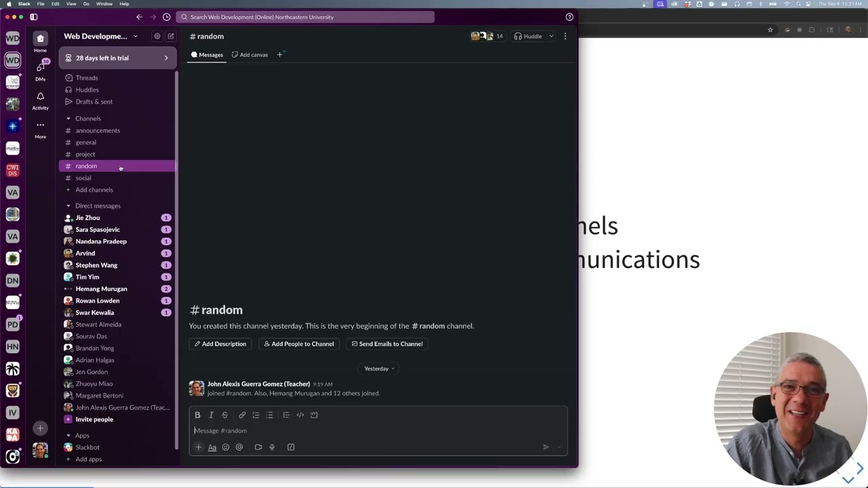Screen dimensions: 868x488
Task: Open the DMs sidebar icon
Action: (x=40, y=67)
